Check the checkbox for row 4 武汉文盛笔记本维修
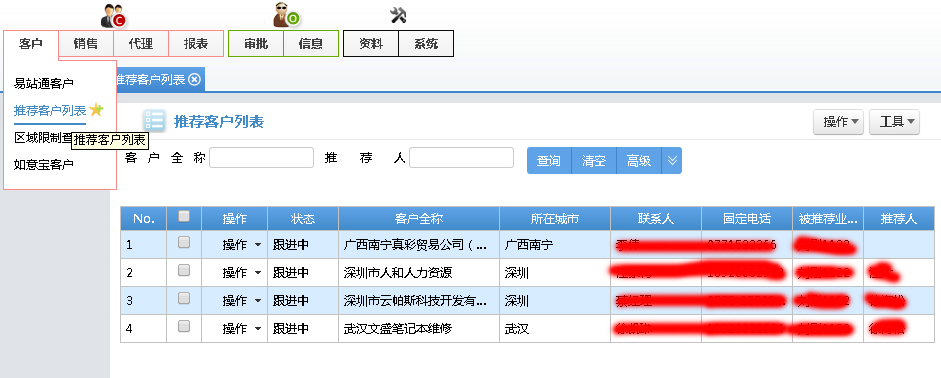Image resolution: width=941 pixels, height=378 pixels. [x=184, y=326]
